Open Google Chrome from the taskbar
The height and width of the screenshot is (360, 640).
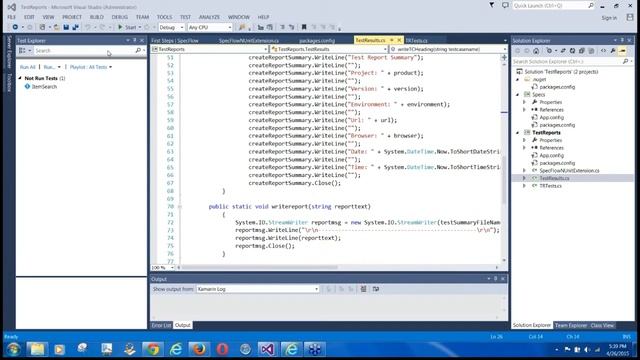pyautogui.click(x=153, y=349)
